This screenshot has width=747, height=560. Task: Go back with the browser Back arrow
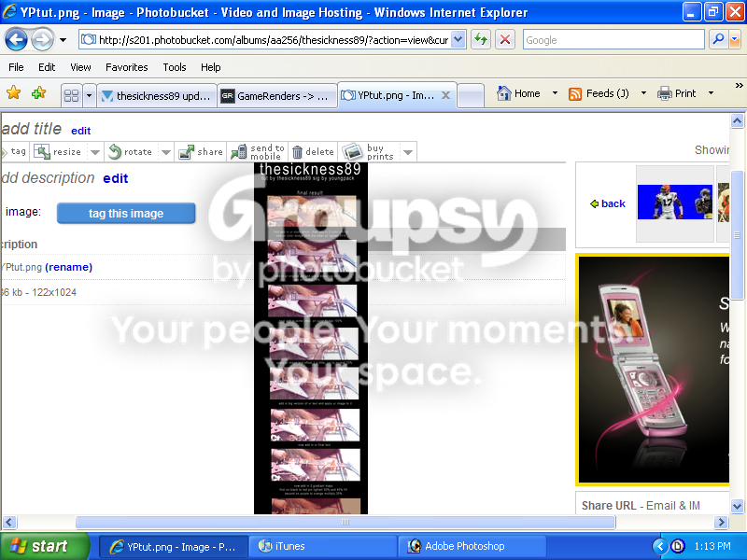17,39
